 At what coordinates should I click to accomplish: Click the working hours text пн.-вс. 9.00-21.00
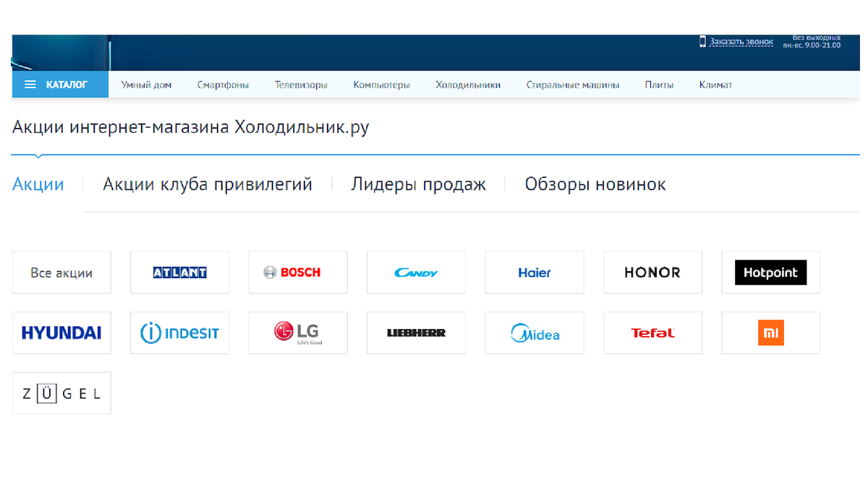812,45
